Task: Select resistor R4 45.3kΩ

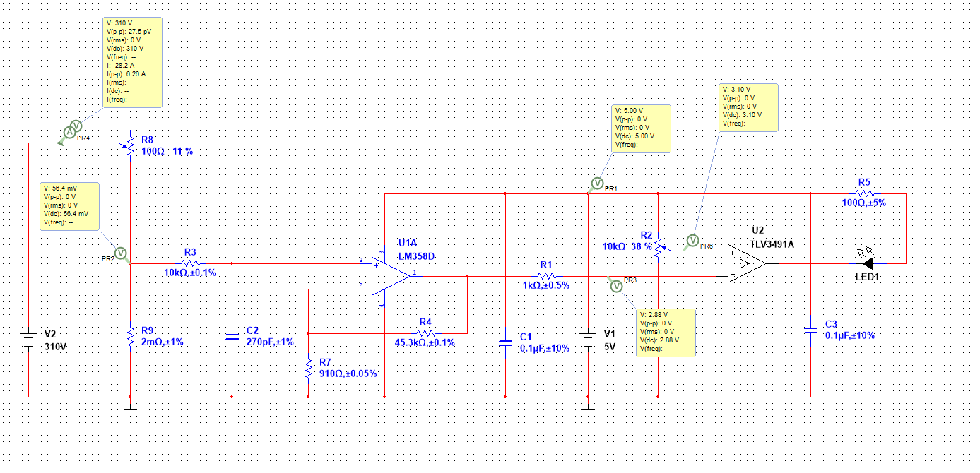Action: (x=425, y=332)
